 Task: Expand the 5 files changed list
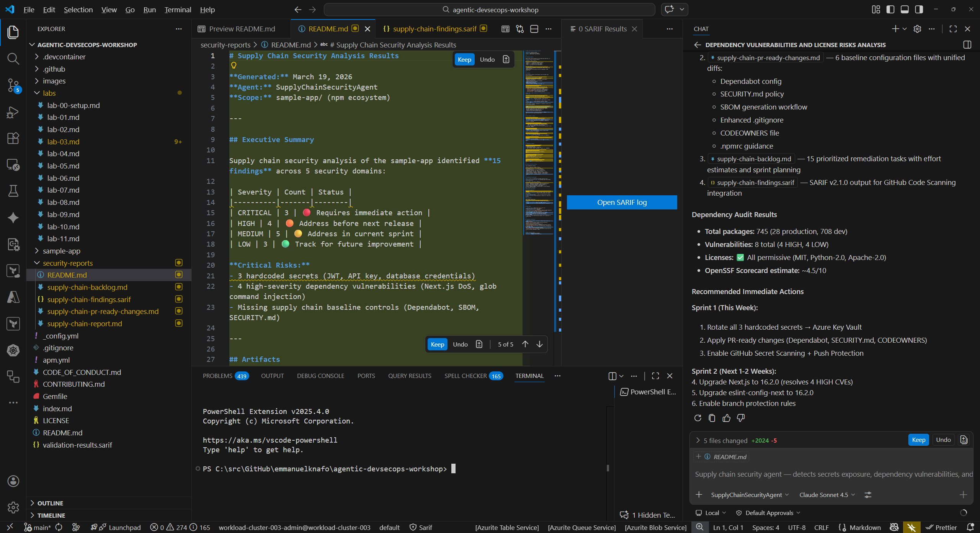tap(698, 440)
